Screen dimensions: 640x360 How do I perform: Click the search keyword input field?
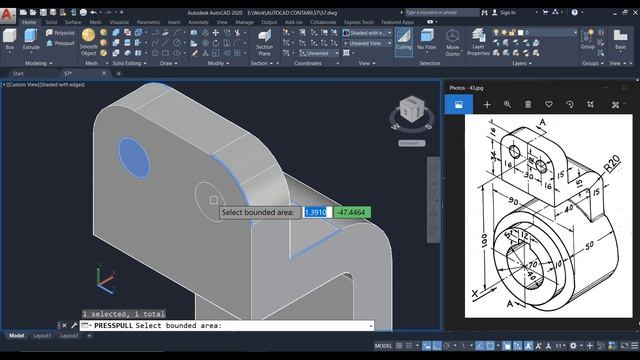[442, 13]
